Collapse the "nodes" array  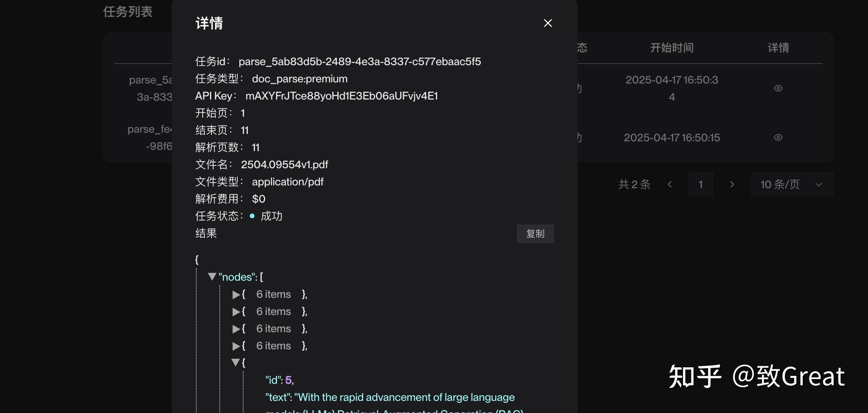(212, 277)
